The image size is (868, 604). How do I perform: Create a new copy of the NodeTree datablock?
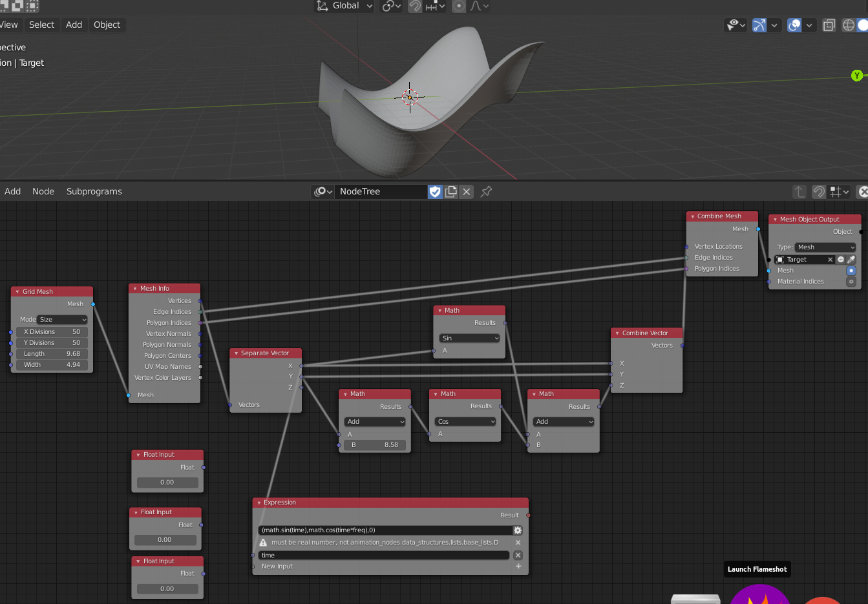(x=450, y=191)
